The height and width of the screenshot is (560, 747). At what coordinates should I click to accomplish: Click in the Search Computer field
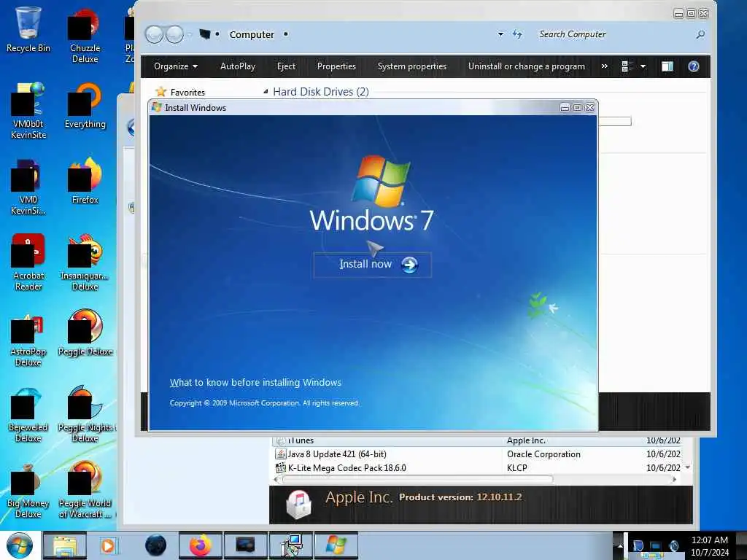(614, 34)
